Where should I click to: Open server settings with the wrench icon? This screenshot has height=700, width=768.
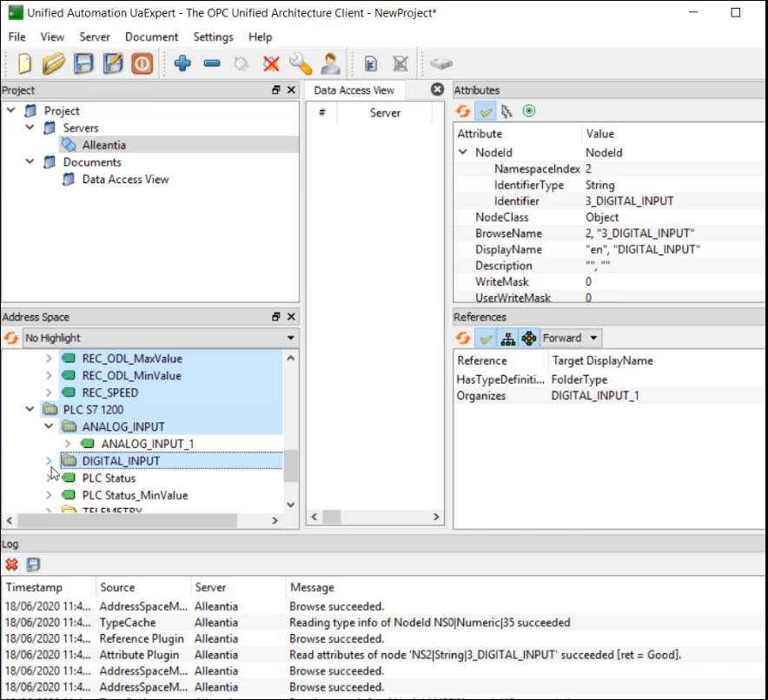(301, 63)
